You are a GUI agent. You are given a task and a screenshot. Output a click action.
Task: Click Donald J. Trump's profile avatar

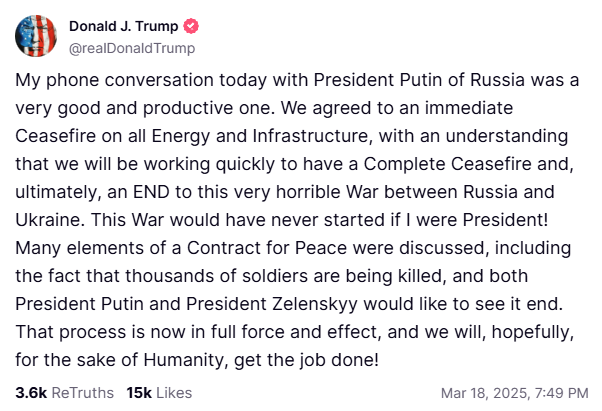(36, 35)
